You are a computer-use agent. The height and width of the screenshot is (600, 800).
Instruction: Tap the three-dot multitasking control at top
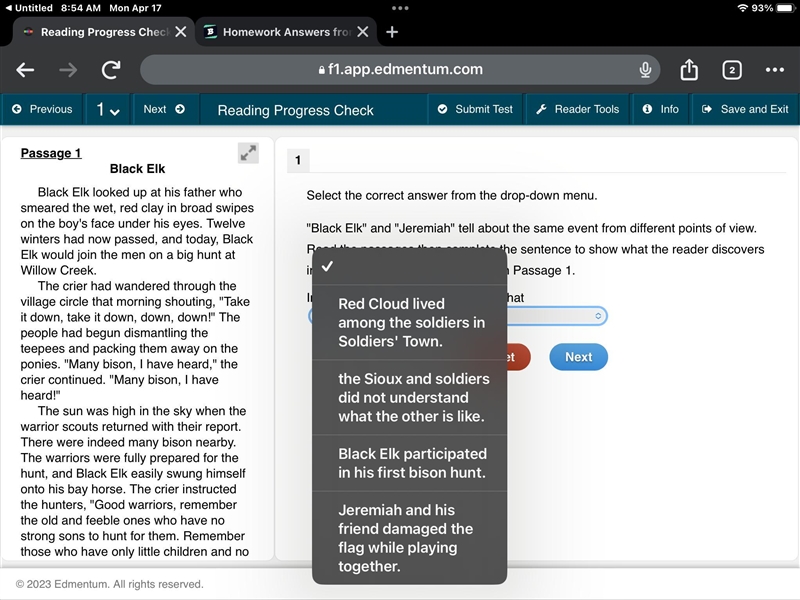400,8
